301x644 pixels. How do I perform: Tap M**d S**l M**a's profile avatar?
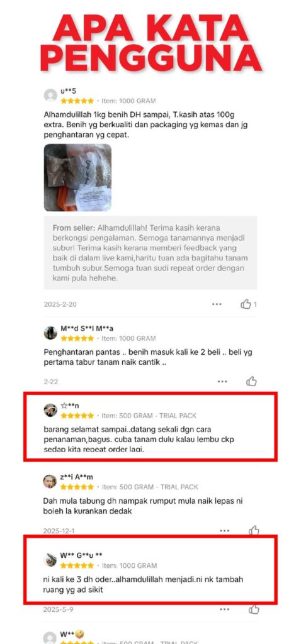coord(50,333)
